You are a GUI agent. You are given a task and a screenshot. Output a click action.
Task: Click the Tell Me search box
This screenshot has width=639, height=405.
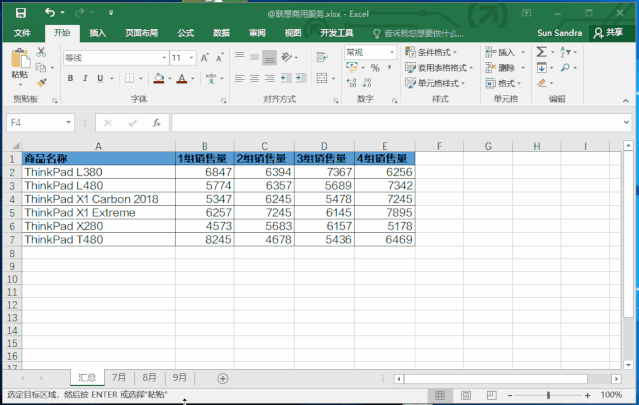click(418, 33)
